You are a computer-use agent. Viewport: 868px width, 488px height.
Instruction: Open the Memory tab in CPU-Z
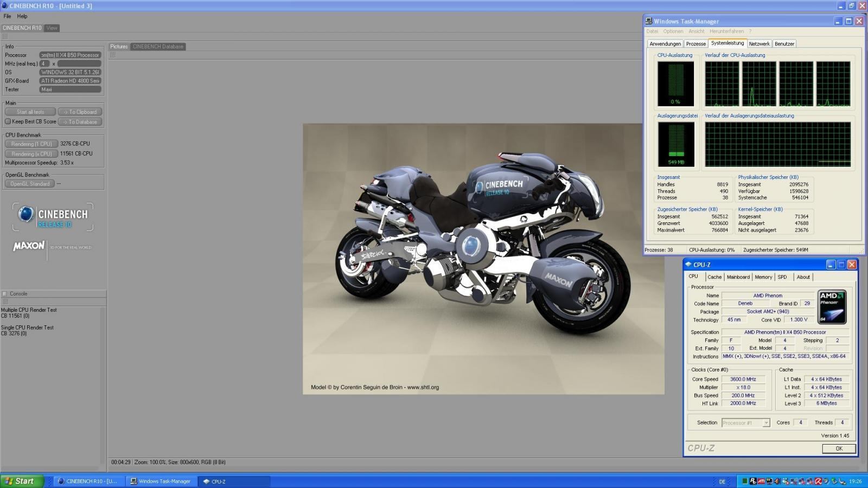763,277
